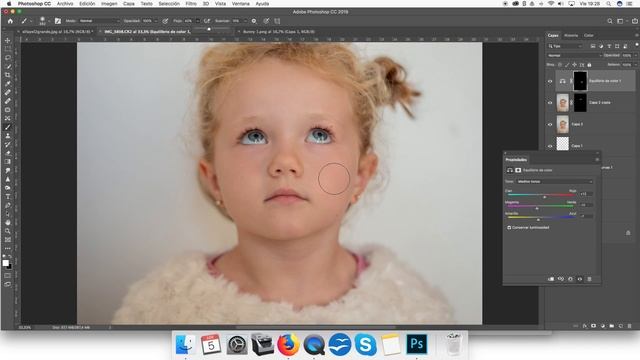Add layer style fx icon

[x=584, y=326]
